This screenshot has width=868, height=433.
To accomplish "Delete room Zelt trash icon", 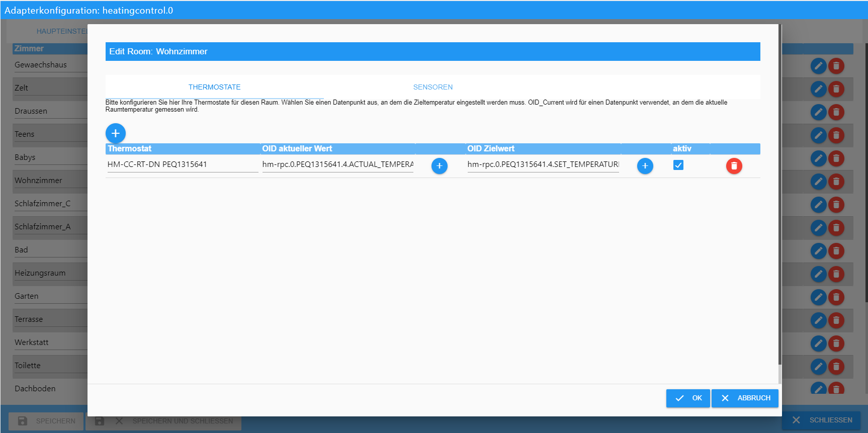I will point(836,89).
